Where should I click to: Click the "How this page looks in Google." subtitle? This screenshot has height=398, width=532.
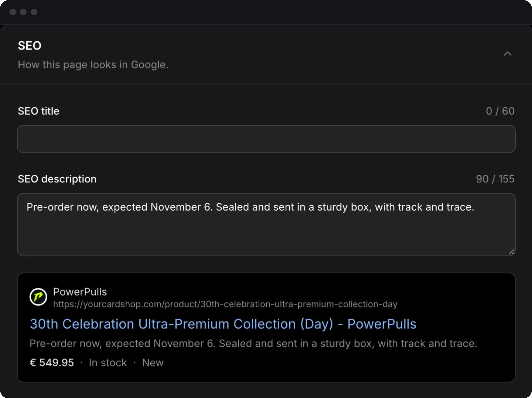(x=93, y=65)
